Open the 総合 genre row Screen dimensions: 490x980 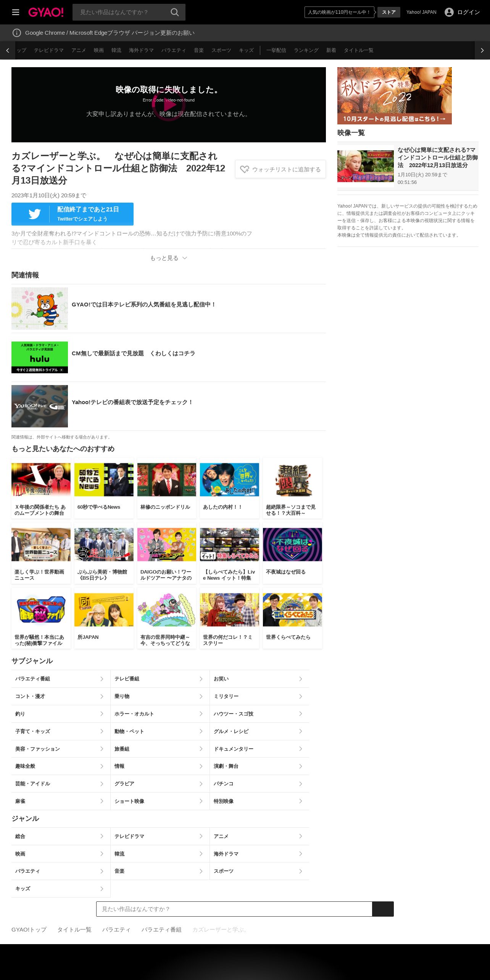(x=61, y=836)
